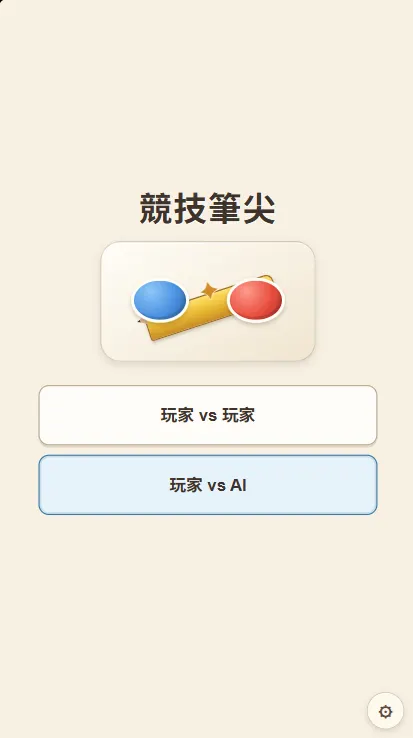413x738 pixels.
Task: Open settings with the gear icon
Action: pos(385,712)
